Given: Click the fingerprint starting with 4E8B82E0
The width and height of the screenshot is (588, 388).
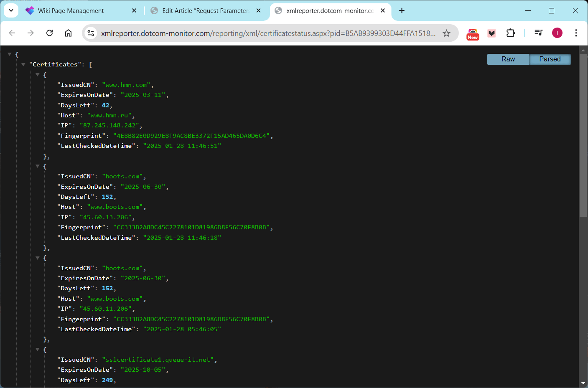Looking at the screenshot, I should point(191,136).
